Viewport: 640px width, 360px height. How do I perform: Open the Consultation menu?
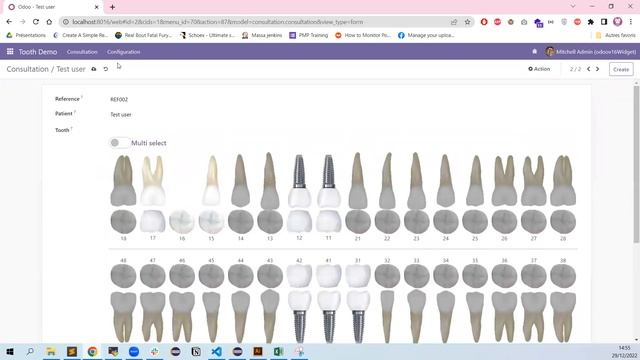pyautogui.click(x=82, y=52)
